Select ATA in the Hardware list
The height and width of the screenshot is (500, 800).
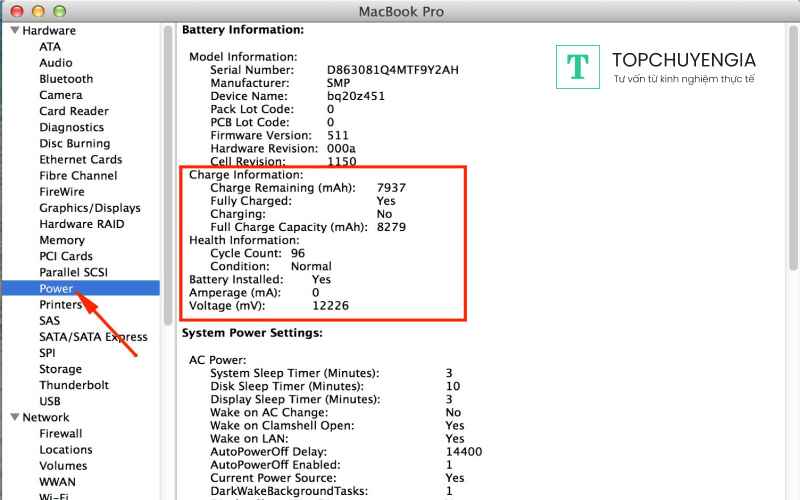(x=50, y=46)
